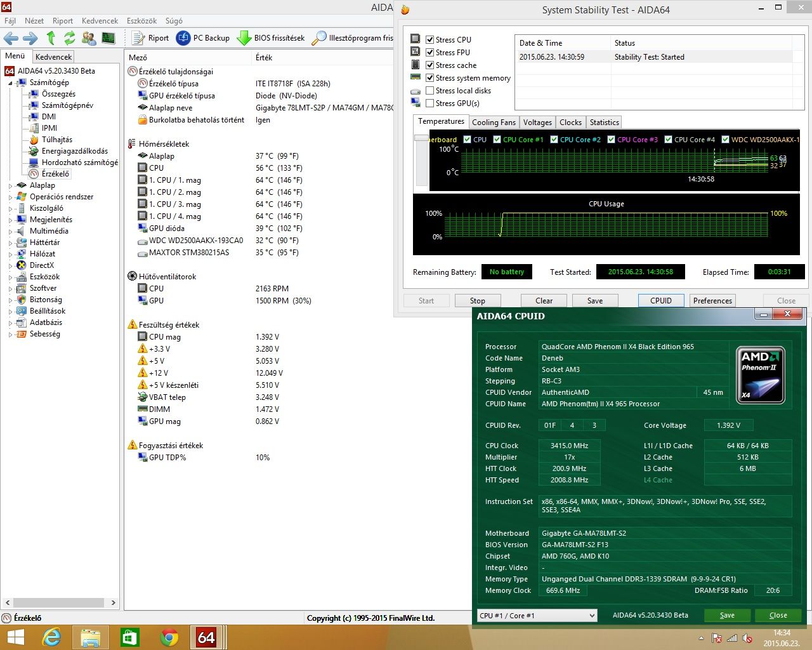Expand the Kiszolgáló tree node
The height and width of the screenshot is (650, 812).
point(11,208)
